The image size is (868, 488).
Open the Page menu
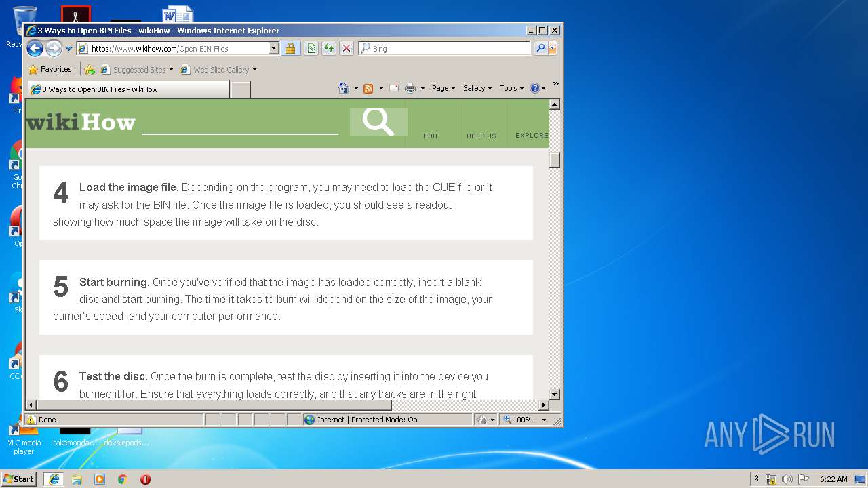pos(443,88)
